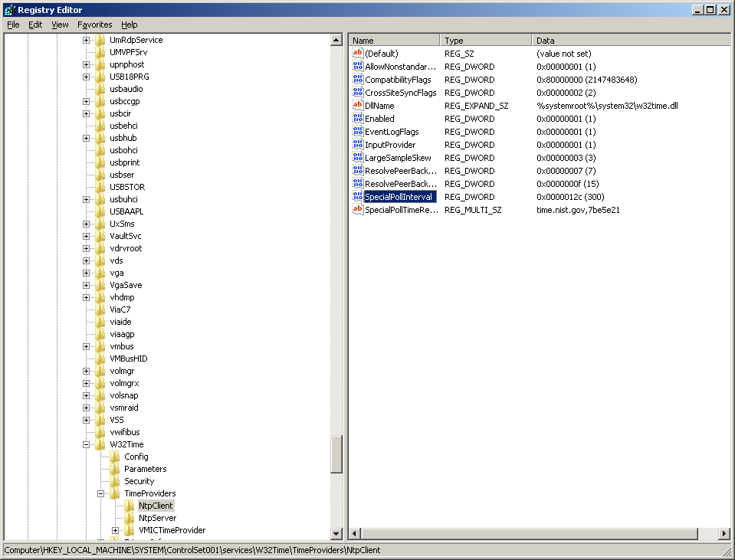
Task: Click the Enabled DWORD value icon
Action: point(358,119)
